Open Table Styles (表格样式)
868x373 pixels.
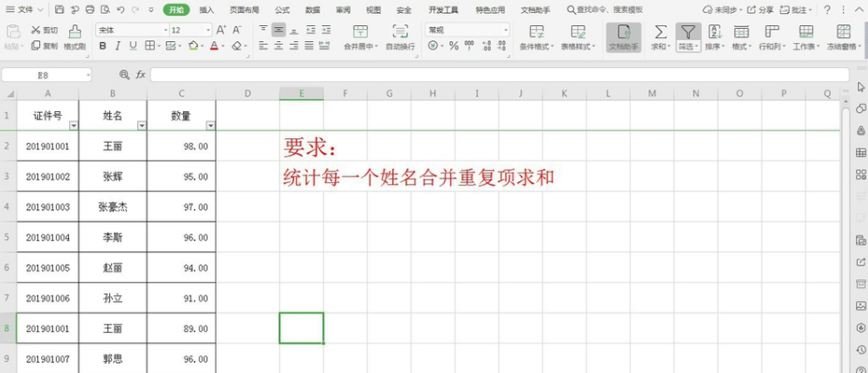(578, 37)
